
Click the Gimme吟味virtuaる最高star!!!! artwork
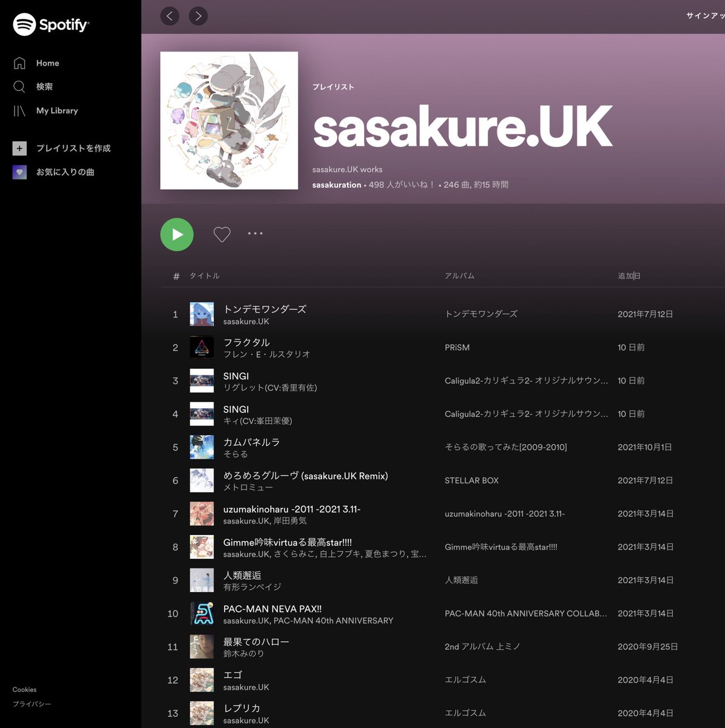pyautogui.click(x=201, y=547)
